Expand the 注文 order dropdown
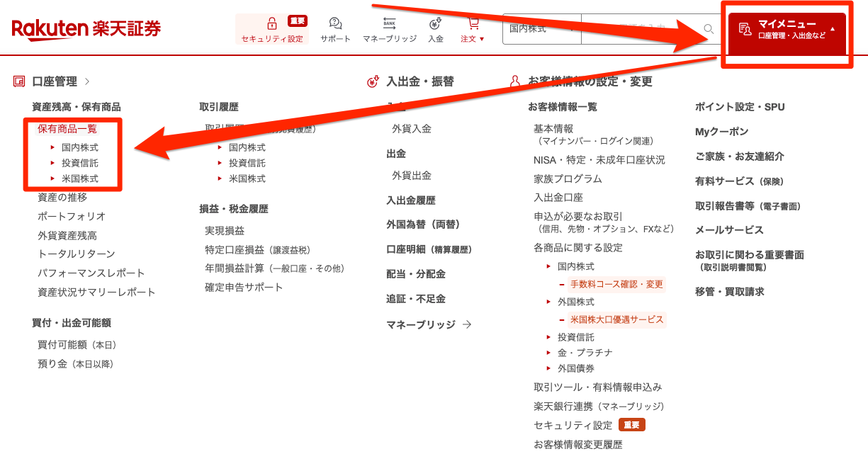868x466 pixels. pyautogui.click(x=472, y=31)
